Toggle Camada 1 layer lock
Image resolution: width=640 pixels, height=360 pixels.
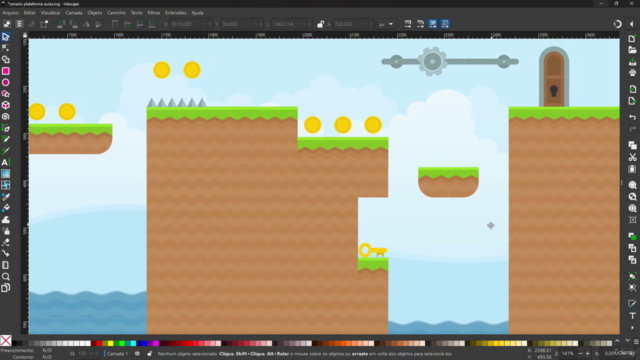point(149,353)
